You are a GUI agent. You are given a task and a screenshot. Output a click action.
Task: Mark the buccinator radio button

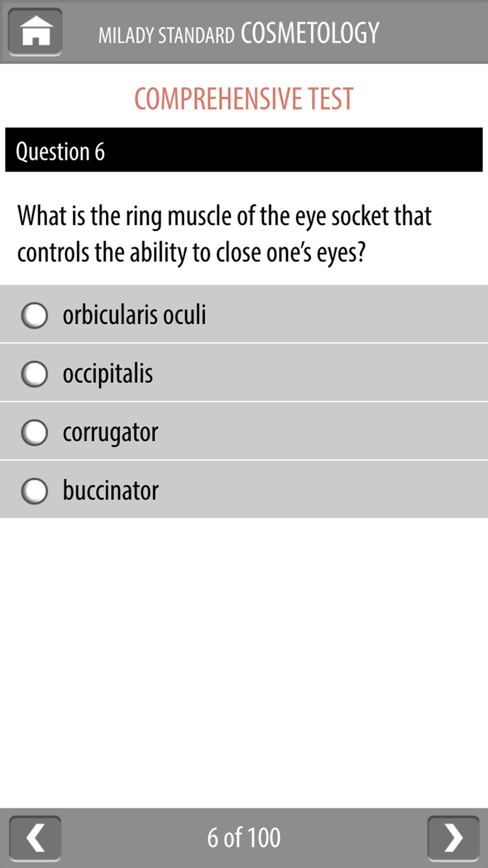(x=35, y=491)
